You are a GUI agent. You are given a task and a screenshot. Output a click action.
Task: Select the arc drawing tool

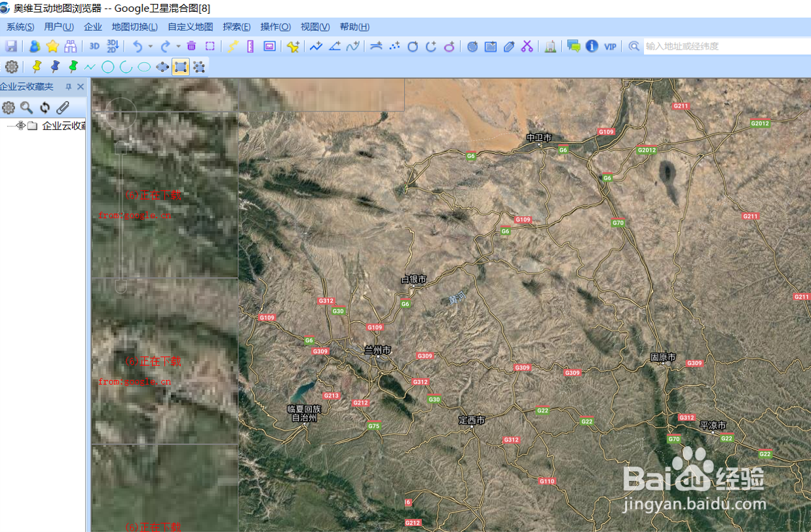click(126, 67)
